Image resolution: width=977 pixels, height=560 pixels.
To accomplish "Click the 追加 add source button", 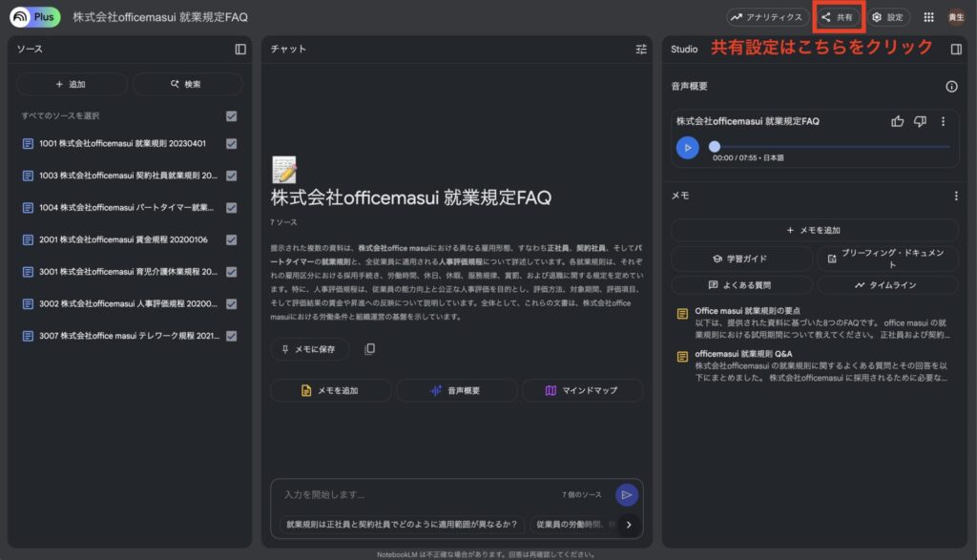I will click(x=72, y=84).
